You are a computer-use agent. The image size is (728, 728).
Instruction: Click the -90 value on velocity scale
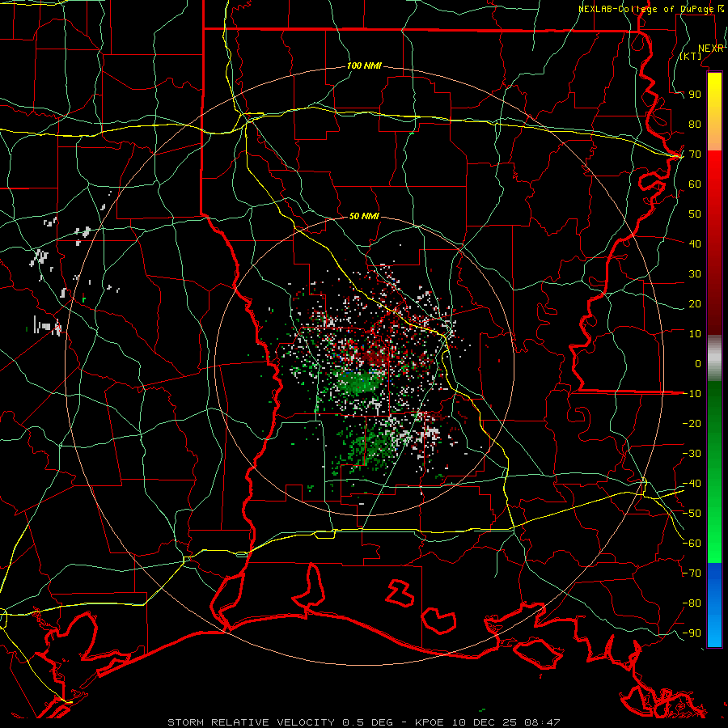pyautogui.click(x=692, y=633)
